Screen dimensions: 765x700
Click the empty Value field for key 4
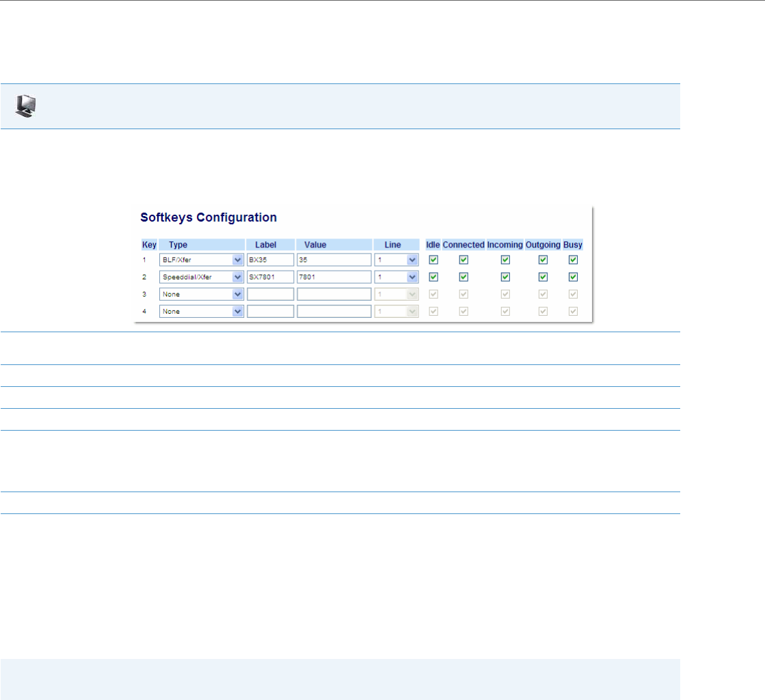point(334,311)
